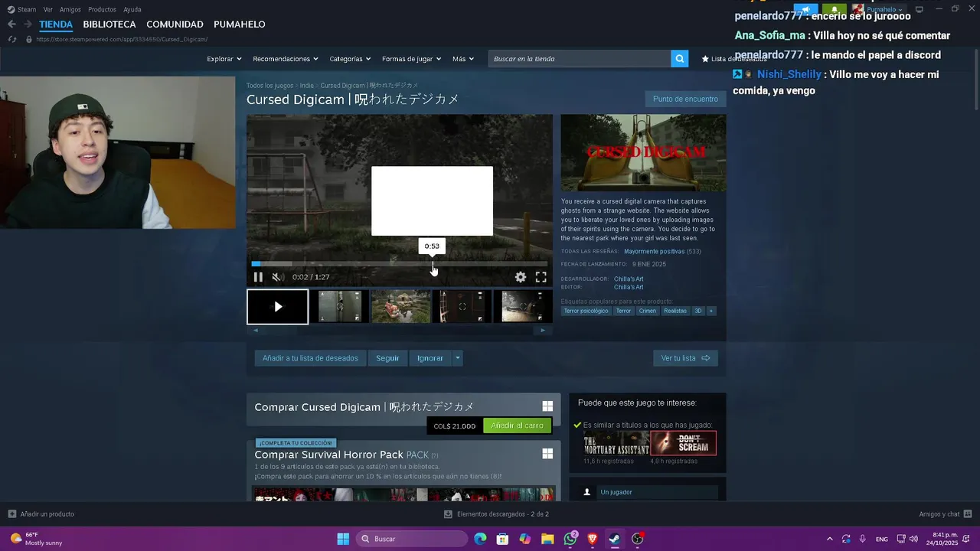Select the Terror psicológico tag

click(x=586, y=311)
